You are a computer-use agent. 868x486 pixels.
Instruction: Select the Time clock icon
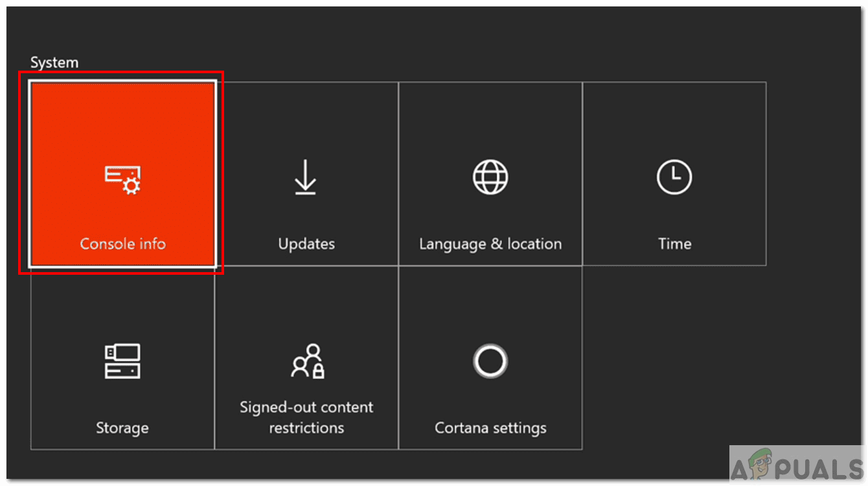[x=674, y=177]
